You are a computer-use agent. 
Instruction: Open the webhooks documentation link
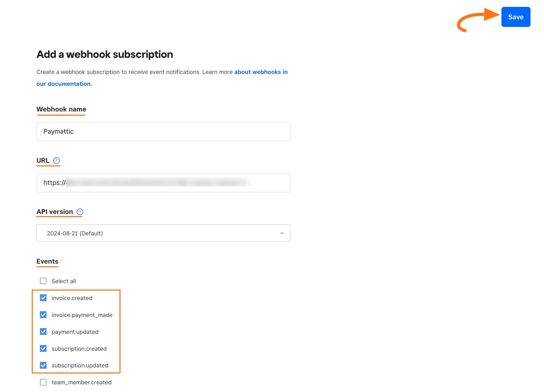[261, 72]
